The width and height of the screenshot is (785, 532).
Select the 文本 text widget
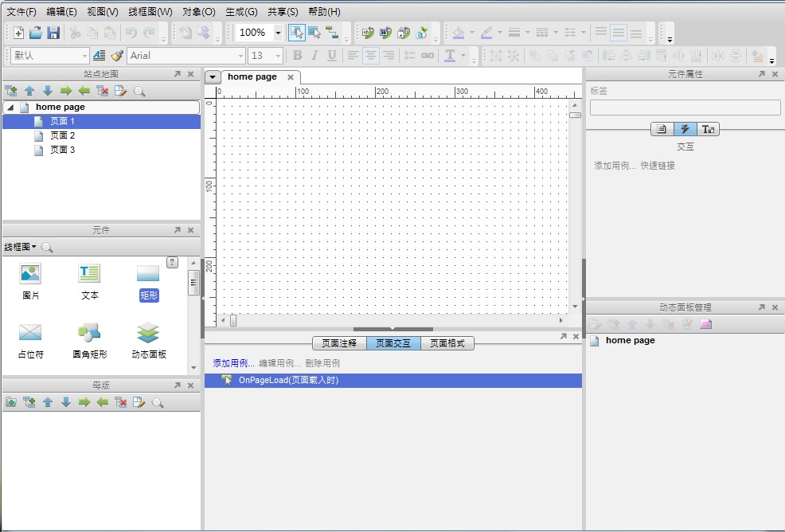[x=90, y=281]
